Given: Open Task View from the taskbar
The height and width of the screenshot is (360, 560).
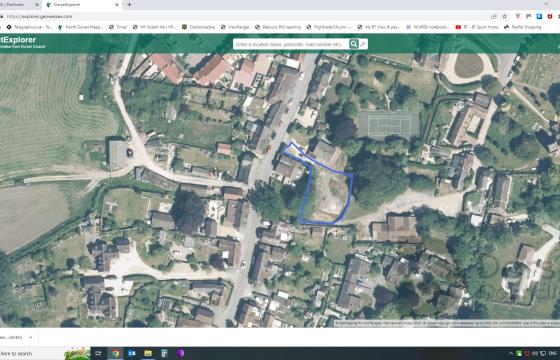Looking at the screenshot, I should tap(98, 354).
